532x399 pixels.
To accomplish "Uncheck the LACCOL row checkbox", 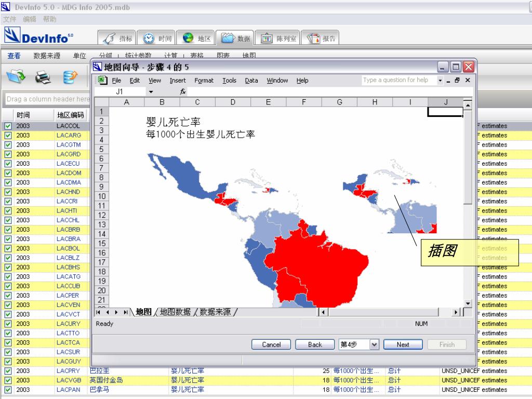I will [x=8, y=126].
